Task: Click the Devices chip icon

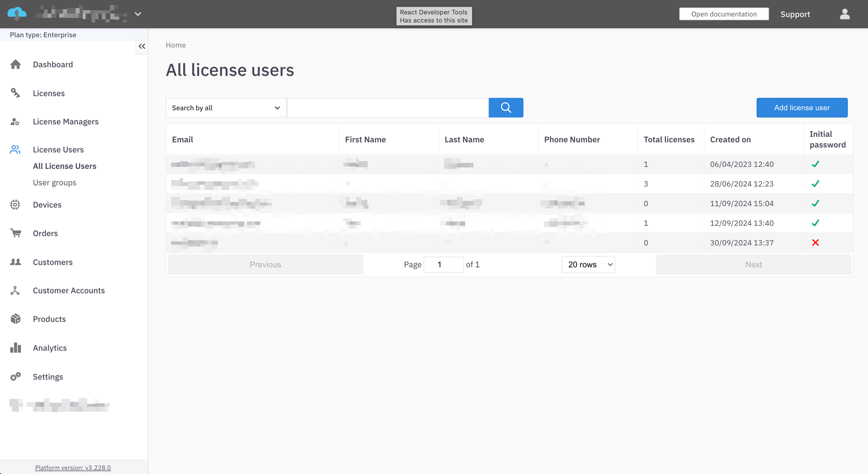Action: click(15, 205)
